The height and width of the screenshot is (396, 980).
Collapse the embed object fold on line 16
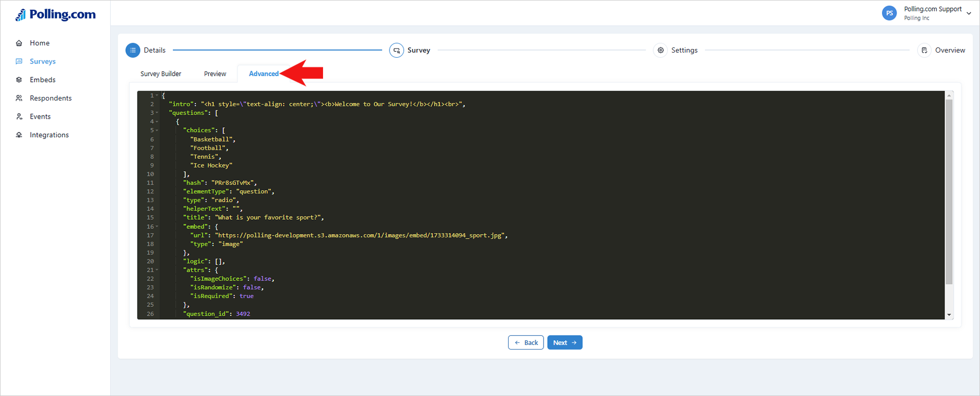pyautogui.click(x=157, y=226)
